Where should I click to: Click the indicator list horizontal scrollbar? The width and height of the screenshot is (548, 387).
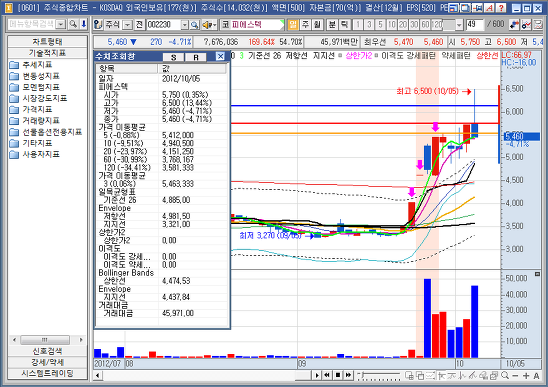[48, 340]
